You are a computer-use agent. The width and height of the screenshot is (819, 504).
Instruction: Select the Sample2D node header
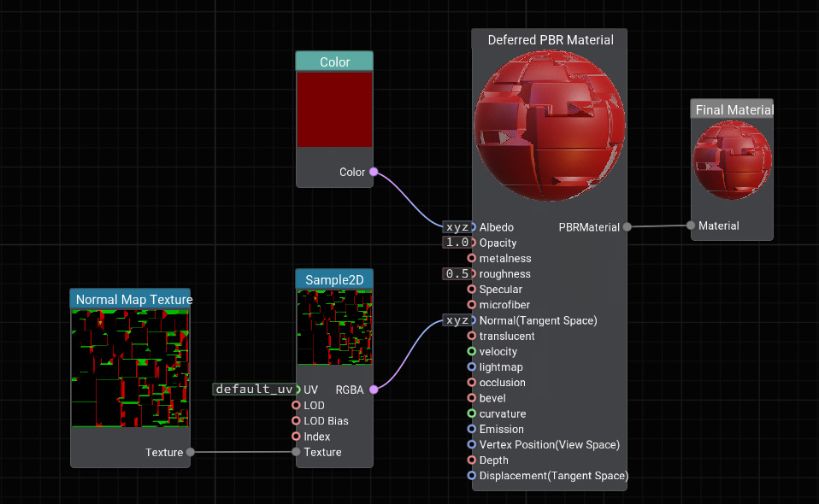click(334, 280)
